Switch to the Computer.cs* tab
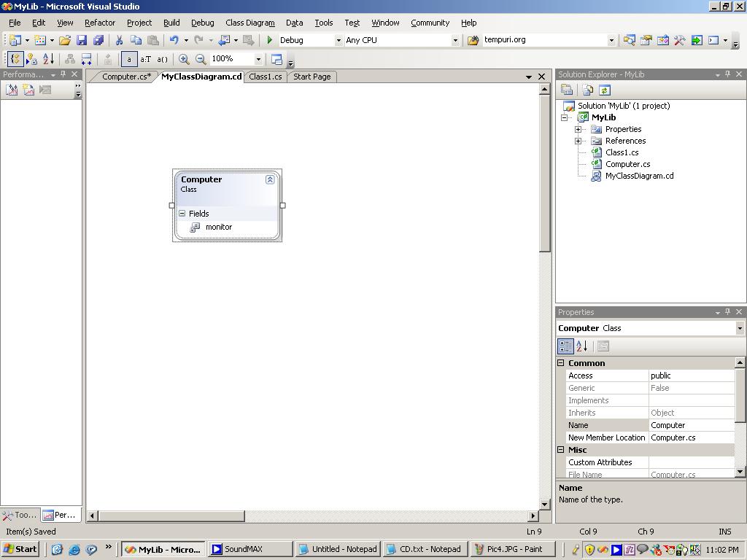 pyautogui.click(x=126, y=77)
